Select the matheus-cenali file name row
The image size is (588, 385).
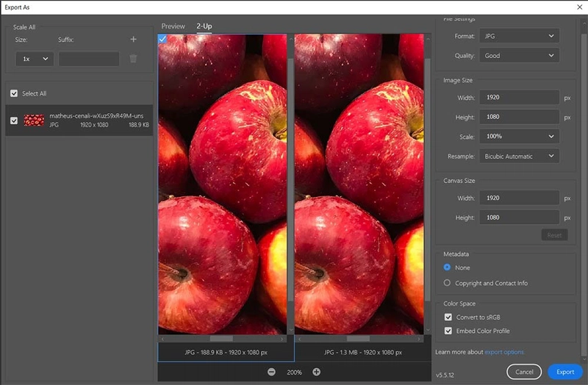tap(79, 120)
